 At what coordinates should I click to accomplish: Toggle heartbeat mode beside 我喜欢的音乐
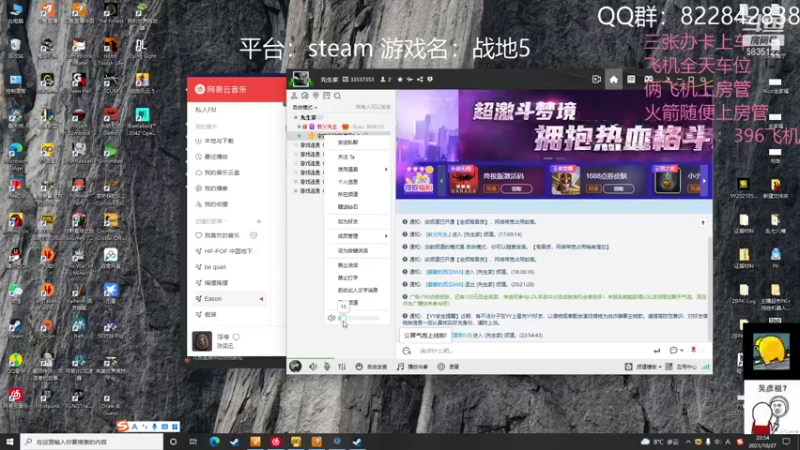254,235
